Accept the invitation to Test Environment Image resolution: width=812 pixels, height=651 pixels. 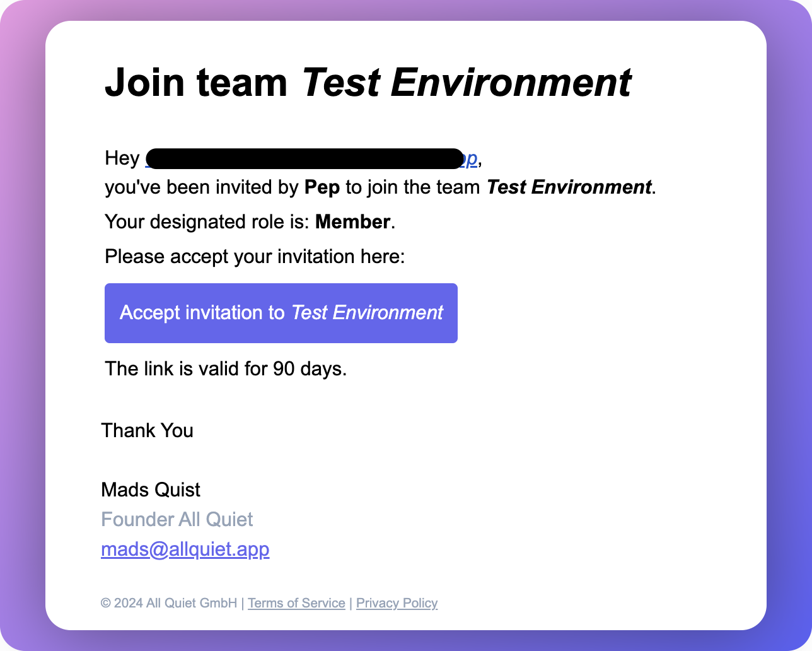pyautogui.click(x=281, y=313)
